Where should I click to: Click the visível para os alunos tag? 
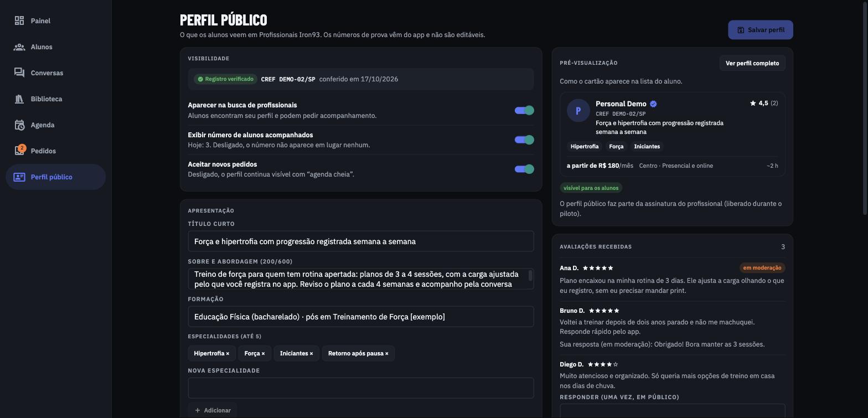[x=591, y=188]
